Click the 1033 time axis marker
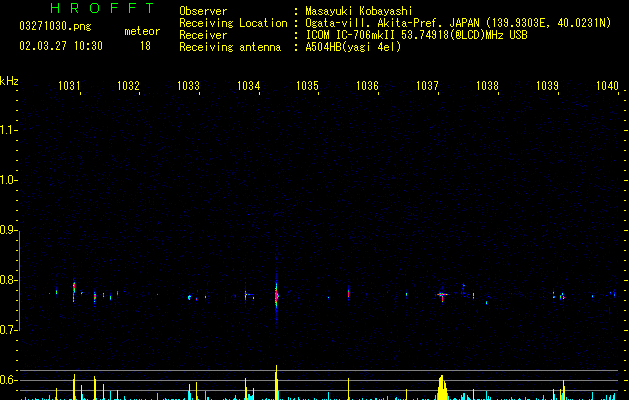The width and height of the screenshot is (629, 400). [188, 86]
